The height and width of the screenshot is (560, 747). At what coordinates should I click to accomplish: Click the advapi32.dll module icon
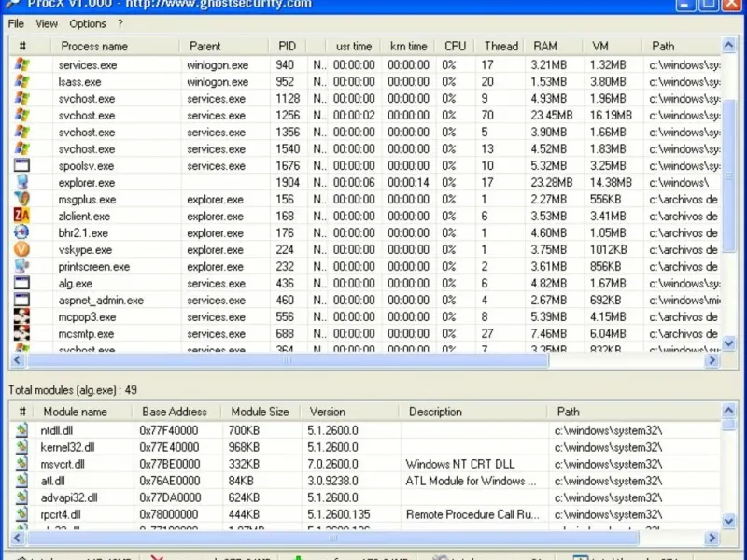pos(21,497)
